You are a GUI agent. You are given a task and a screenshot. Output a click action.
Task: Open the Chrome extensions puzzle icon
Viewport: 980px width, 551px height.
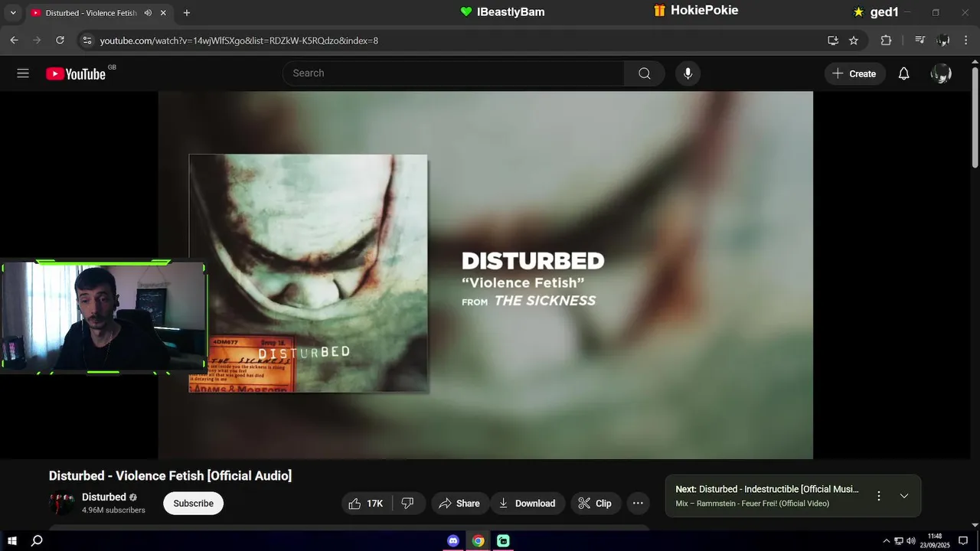tap(886, 41)
